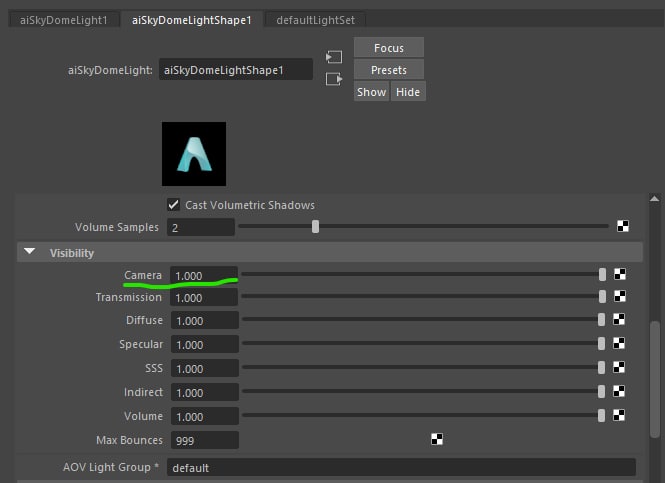The width and height of the screenshot is (665, 483).
Task: Click the Indirect slider handle
Action: tap(601, 391)
